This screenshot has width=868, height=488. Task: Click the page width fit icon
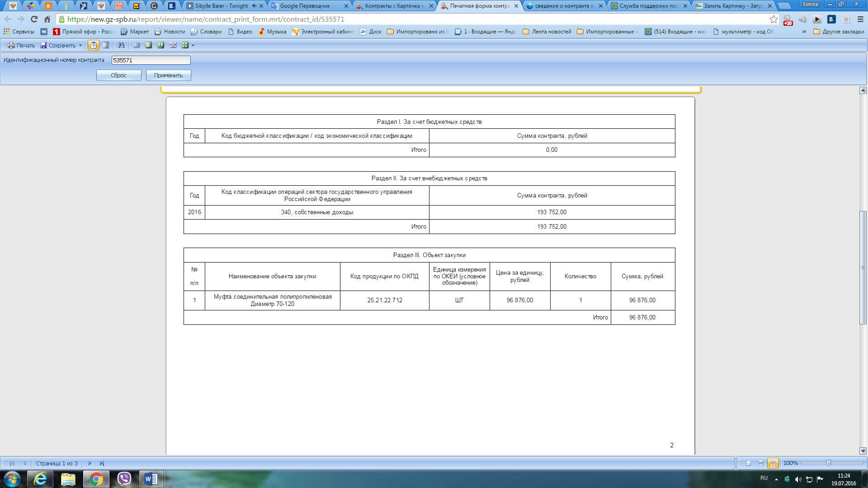(173, 45)
